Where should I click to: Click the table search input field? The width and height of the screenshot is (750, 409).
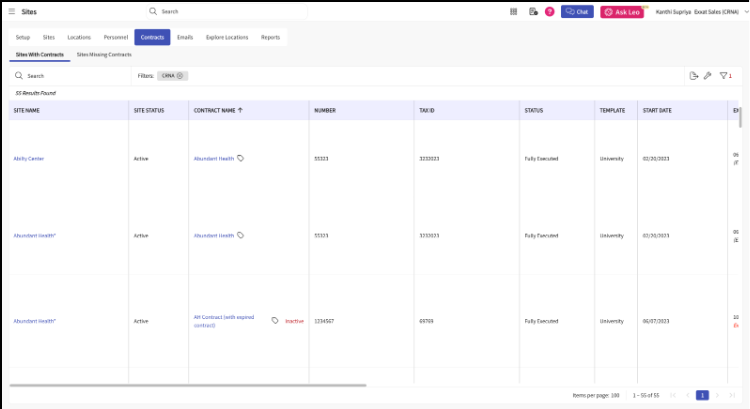(70, 76)
